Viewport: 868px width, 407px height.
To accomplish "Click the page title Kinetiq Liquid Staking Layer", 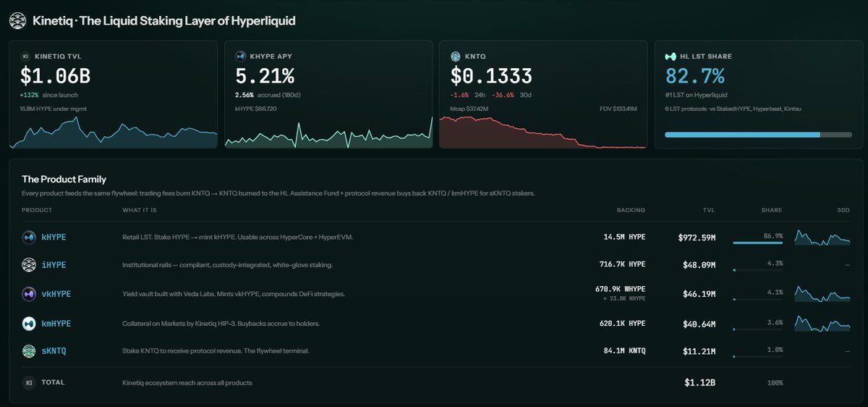I will tap(164, 21).
